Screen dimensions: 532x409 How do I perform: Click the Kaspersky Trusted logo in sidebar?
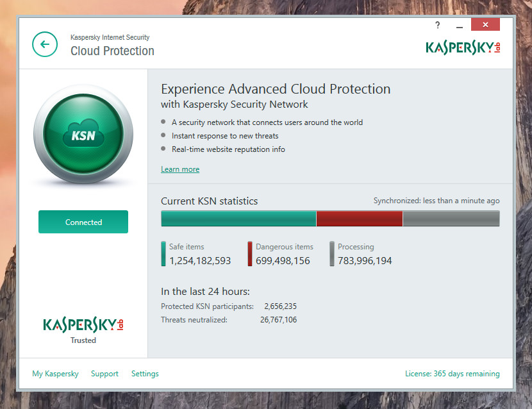[83, 325]
